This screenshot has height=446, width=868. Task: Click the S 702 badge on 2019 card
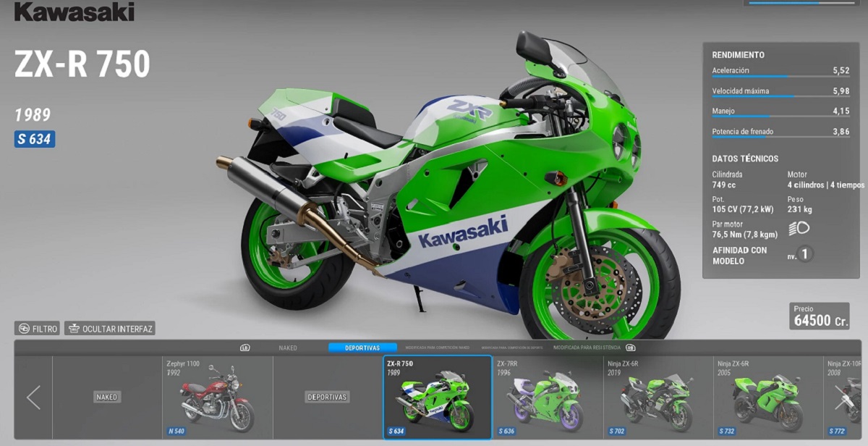[617, 431]
